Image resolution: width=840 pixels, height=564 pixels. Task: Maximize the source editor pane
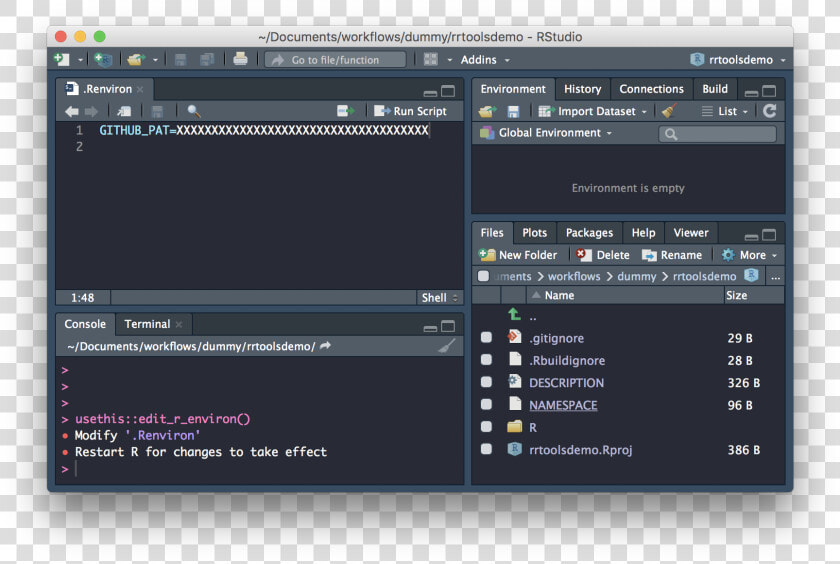tap(448, 91)
